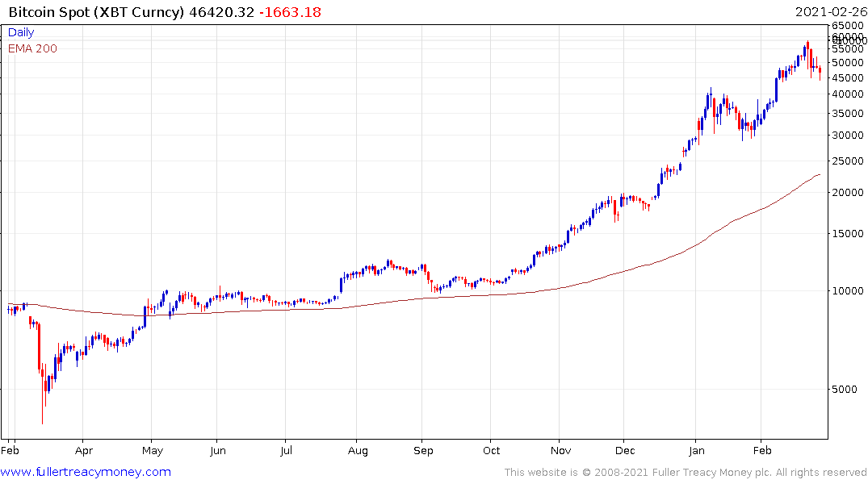Screen dimensions: 868x484
Task: Click the Dec label on time axis
Action: click(x=625, y=451)
